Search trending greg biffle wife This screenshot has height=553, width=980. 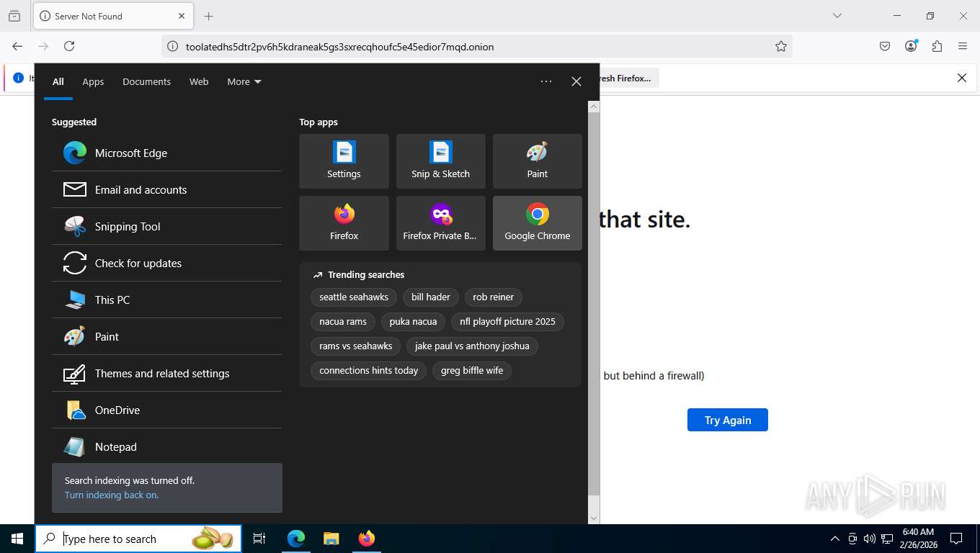(472, 370)
